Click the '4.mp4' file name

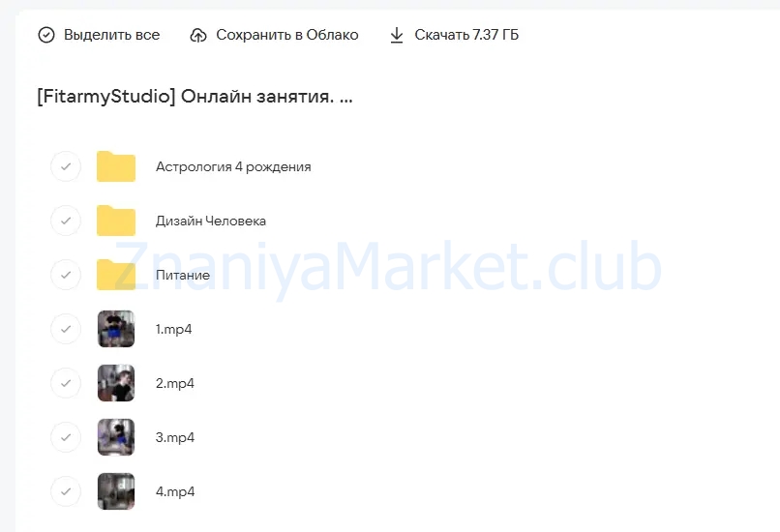(x=175, y=491)
